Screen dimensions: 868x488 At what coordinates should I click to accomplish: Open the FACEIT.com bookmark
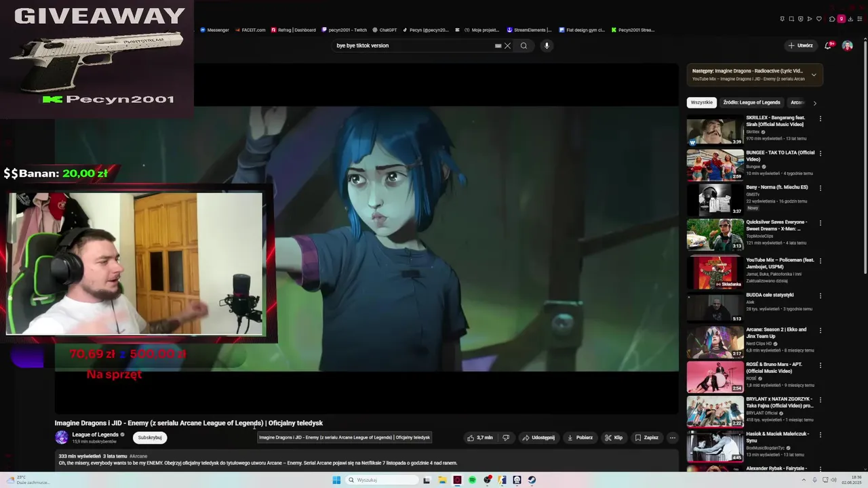click(250, 30)
